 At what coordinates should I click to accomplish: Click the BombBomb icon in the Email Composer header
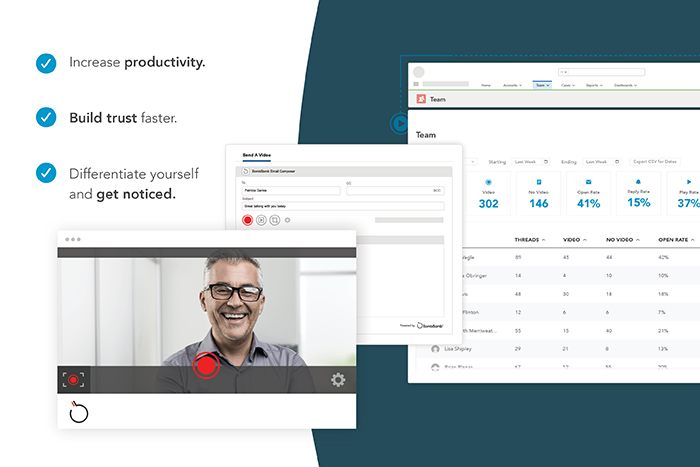(245, 171)
